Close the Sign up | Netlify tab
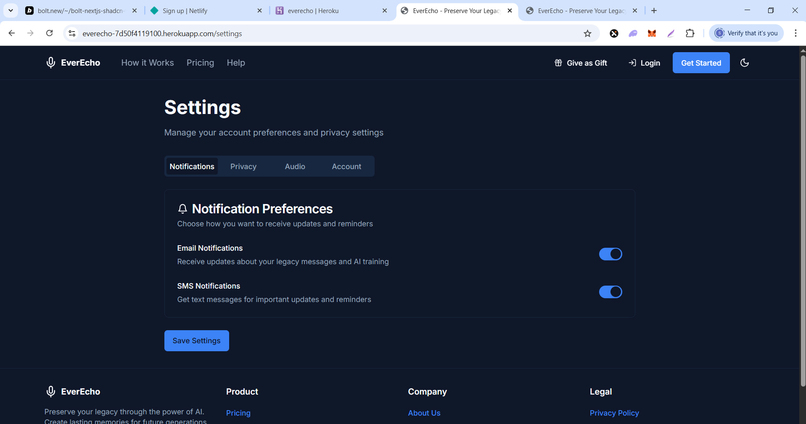Image resolution: width=806 pixels, height=424 pixels. (260, 10)
